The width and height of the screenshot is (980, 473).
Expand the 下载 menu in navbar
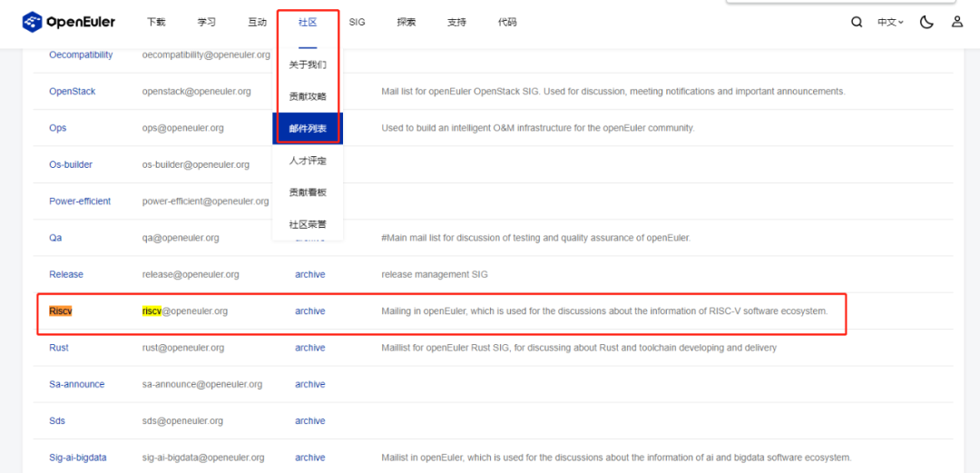point(156,22)
